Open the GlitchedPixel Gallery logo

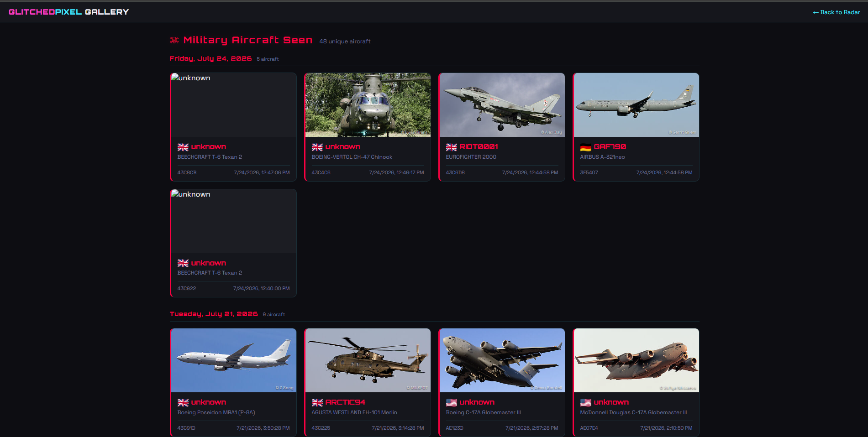click(x=69, y=12)
